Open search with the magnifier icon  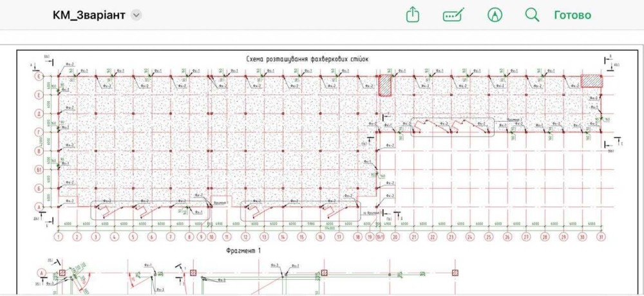pyautogui.click(x=532, y=15)
